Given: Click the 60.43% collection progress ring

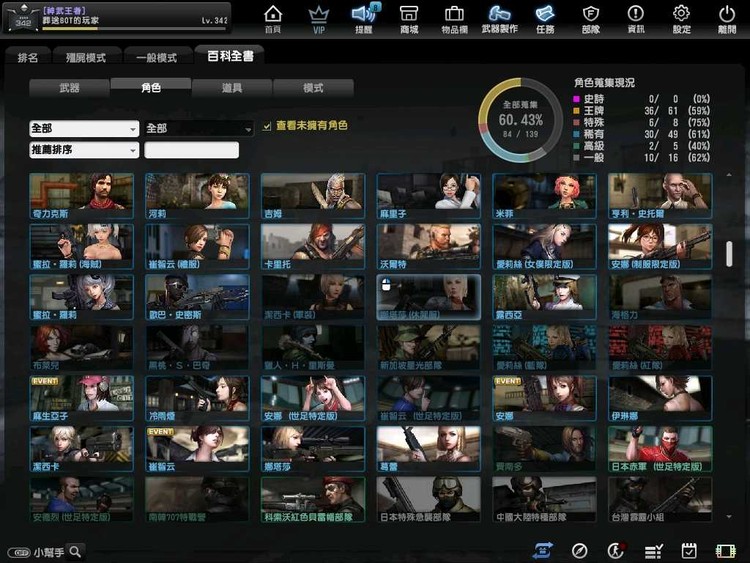Looking at the screenshot, I should pyautogui.click(x=520, y=120).
